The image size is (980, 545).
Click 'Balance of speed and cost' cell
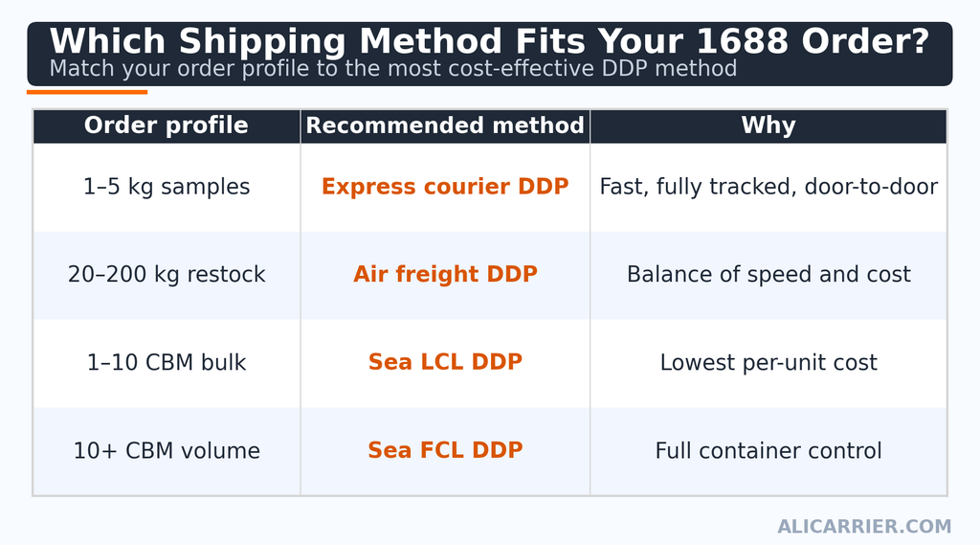(768, 275)
